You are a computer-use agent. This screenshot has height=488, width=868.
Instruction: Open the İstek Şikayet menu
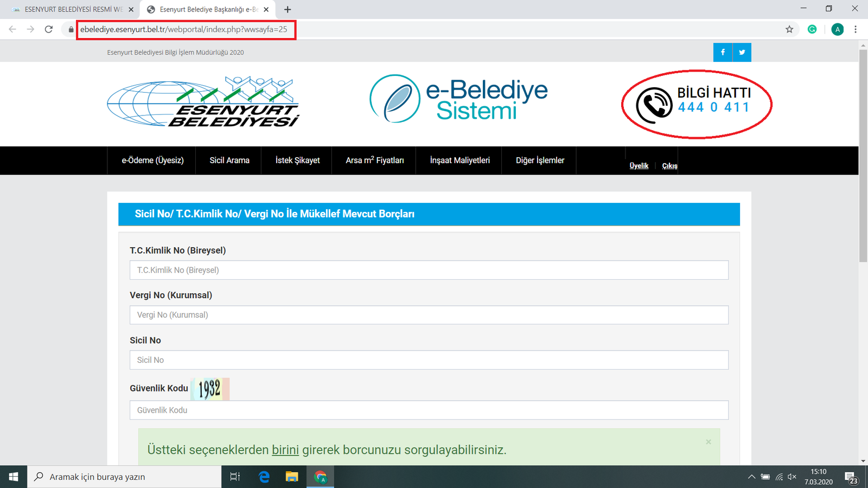click(297, 160)
